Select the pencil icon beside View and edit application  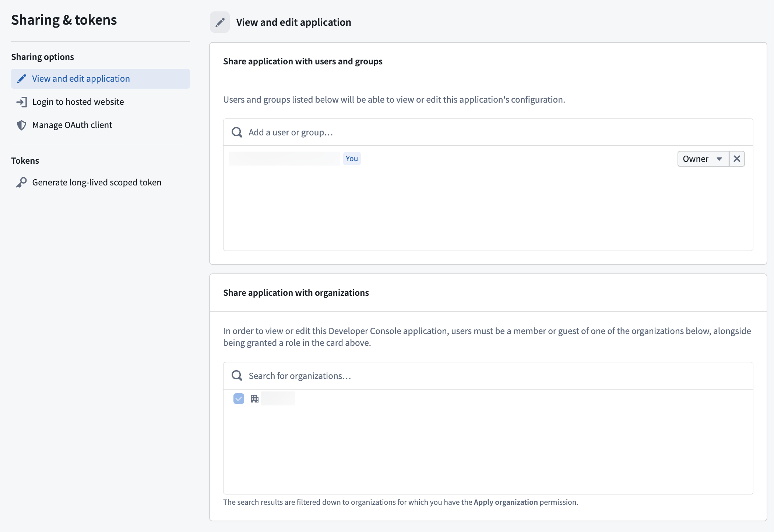pyautogui.click(x=21, y=78)
